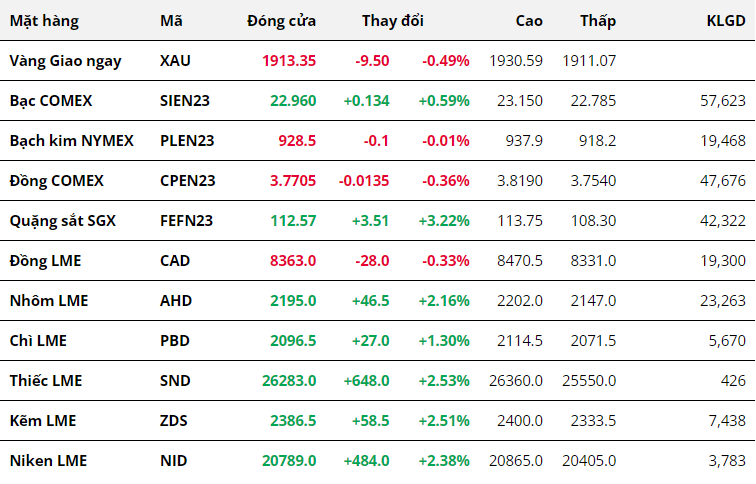756x484 pixels.
Task: Select the Kẽm LME commodity name
Action: coord(41,420)
